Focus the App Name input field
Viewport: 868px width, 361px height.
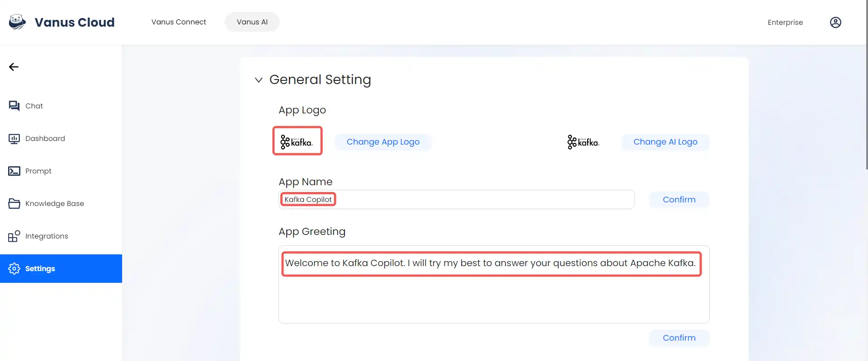[457, 199]
